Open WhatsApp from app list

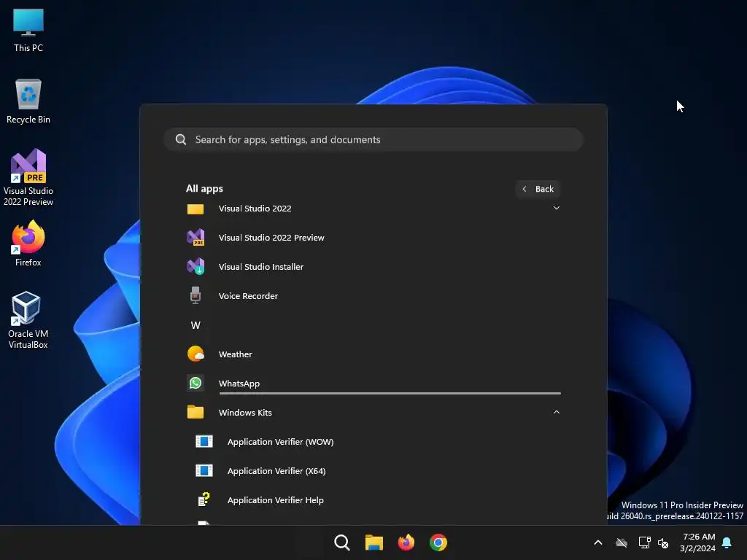tap(239, 384)
